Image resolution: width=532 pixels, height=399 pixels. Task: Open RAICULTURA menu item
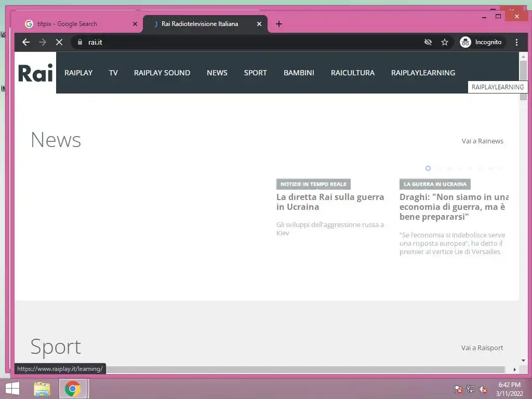[353, 73]
